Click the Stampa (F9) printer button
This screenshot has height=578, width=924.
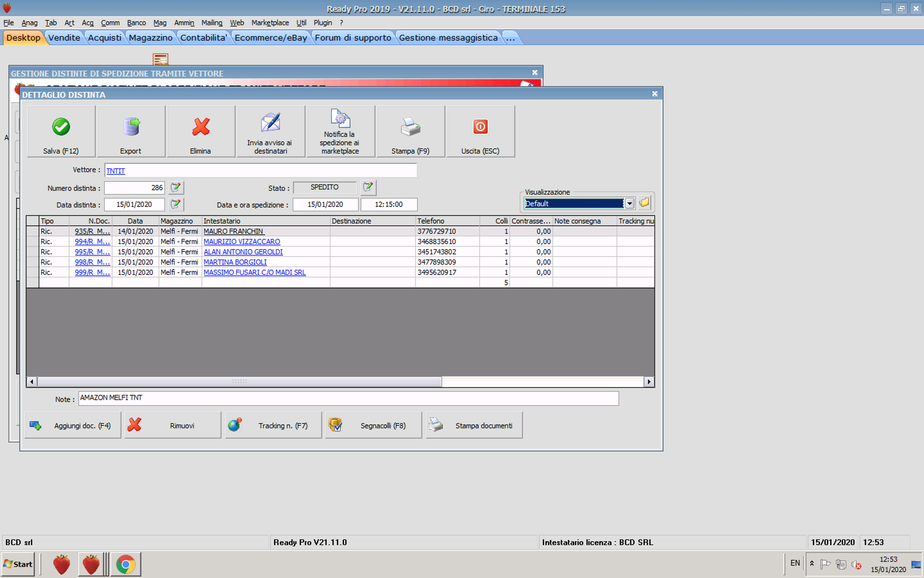[x=410, y=131]
